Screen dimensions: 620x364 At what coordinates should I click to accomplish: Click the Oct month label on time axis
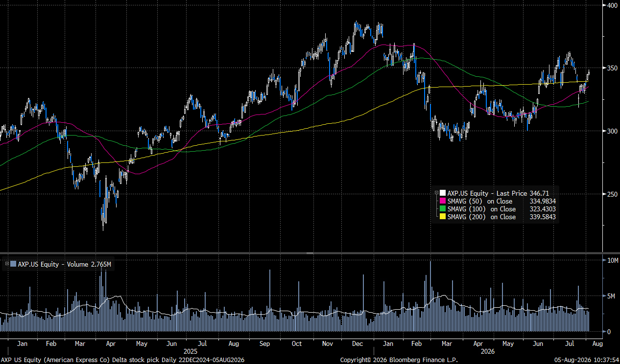[296, 344]
